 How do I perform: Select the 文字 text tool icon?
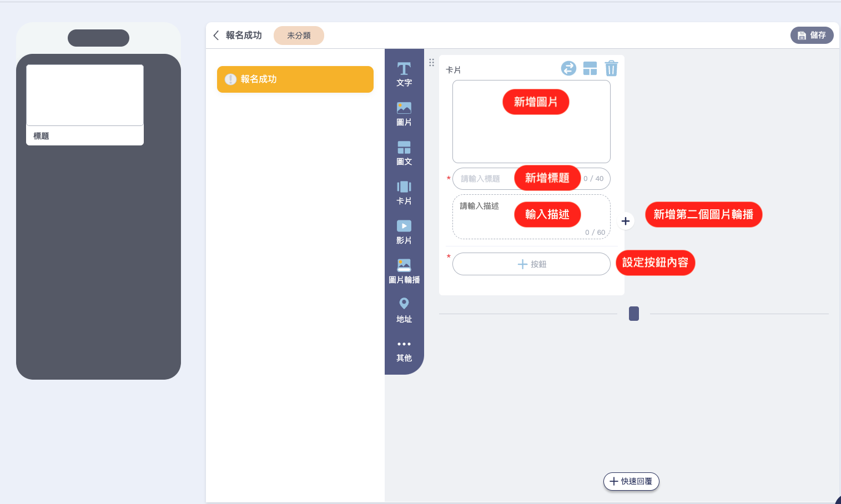pyautogui.click(x=404, y=74)
